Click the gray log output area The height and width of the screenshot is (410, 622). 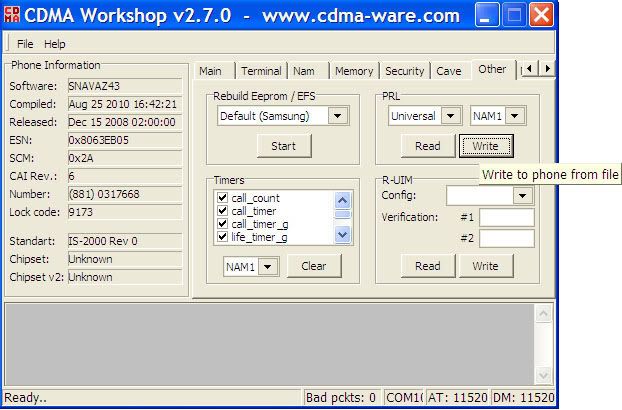click(269, 344)
